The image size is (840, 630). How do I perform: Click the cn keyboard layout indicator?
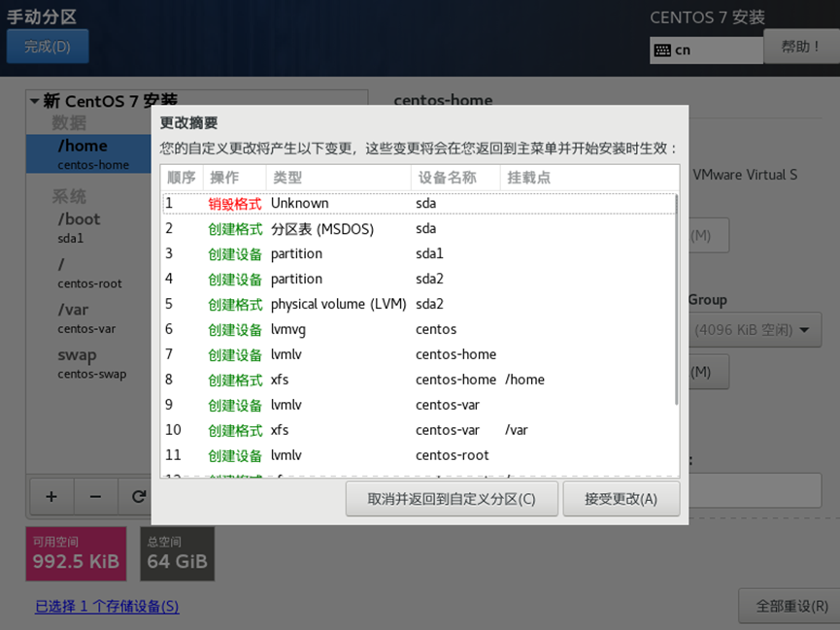[706, 50]
